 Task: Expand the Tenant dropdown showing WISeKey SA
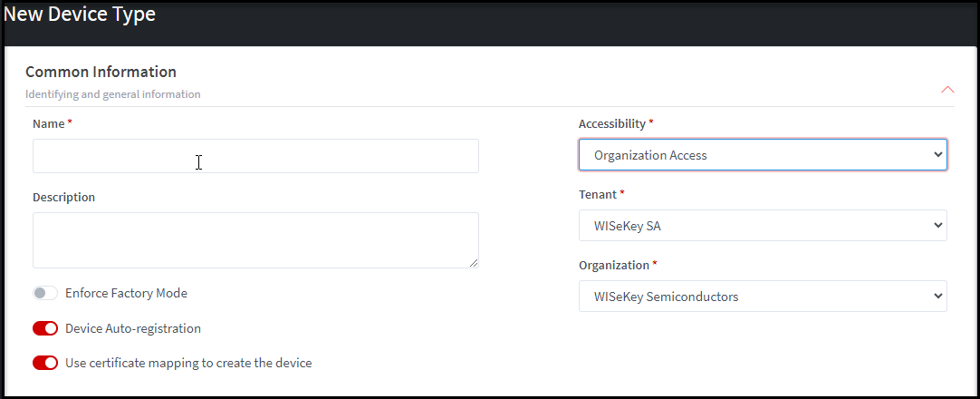pos(763,226)
